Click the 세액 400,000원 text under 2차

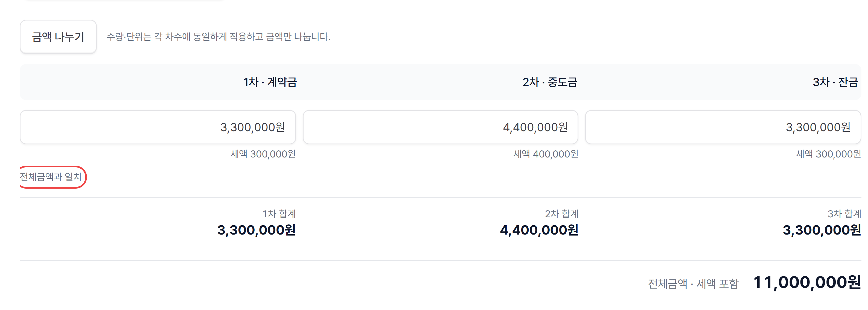[x=546, y=154]
